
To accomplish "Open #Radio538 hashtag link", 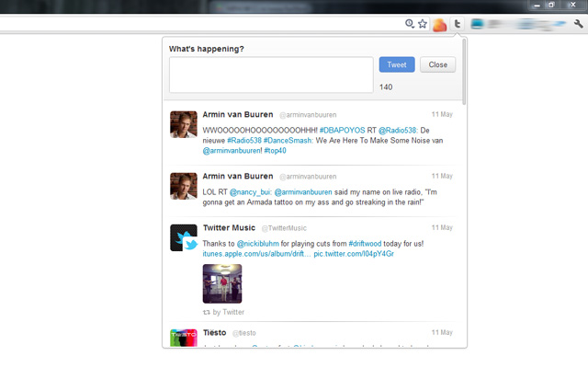I will (244, 141).
